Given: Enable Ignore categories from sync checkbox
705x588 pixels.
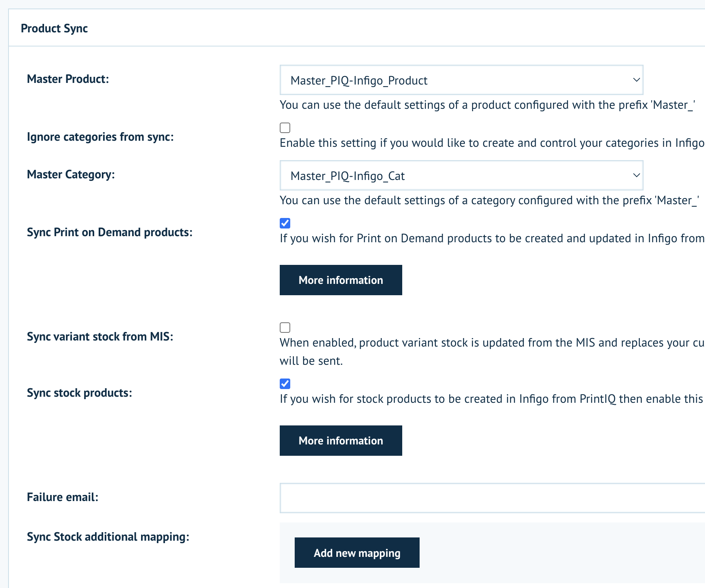Looking at the screenshot, I should 285,128.
